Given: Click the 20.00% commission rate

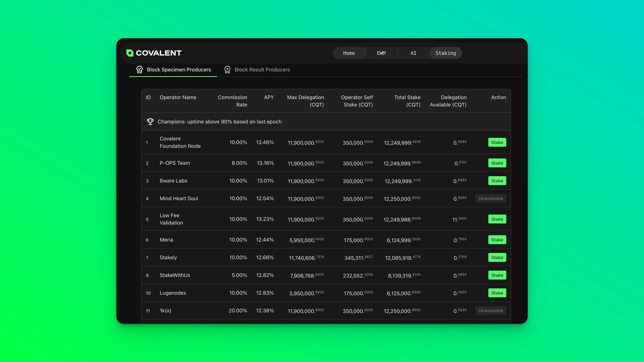Looking at the screenshot, I should [x=238, y=311].
